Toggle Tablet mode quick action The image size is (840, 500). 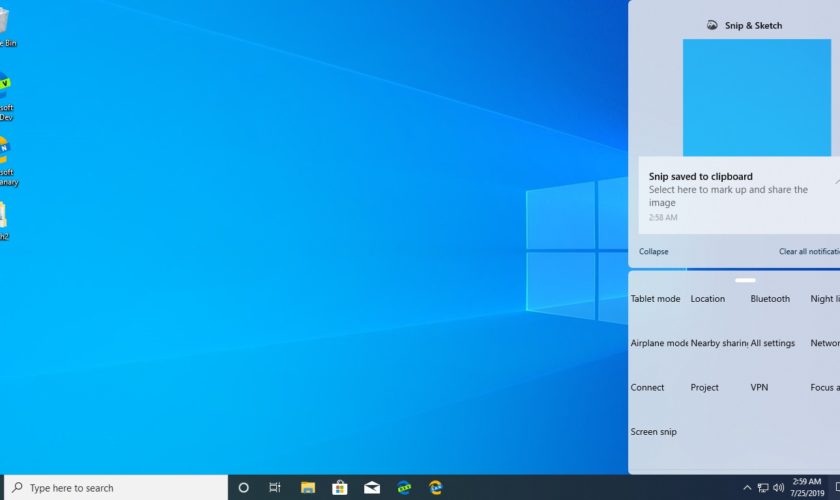(x=656, y=299)
